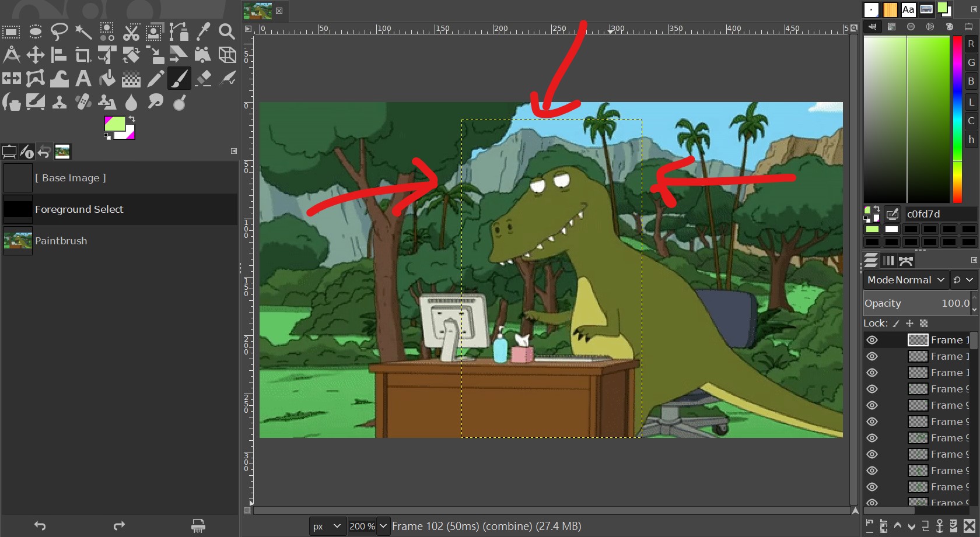Image resolution: width=980 pixels, height=537 pixels.
Task: Select the Smudge tool
Action: pos(155,103)
